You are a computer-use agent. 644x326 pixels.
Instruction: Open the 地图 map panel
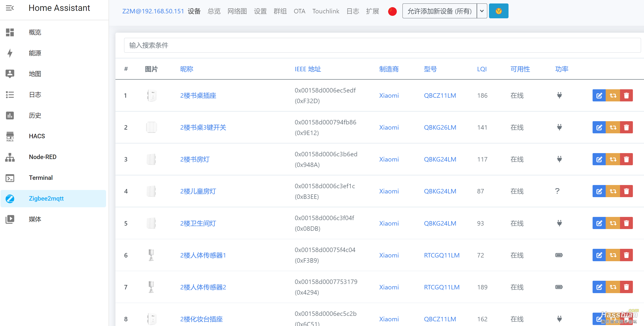click(53, 74)
